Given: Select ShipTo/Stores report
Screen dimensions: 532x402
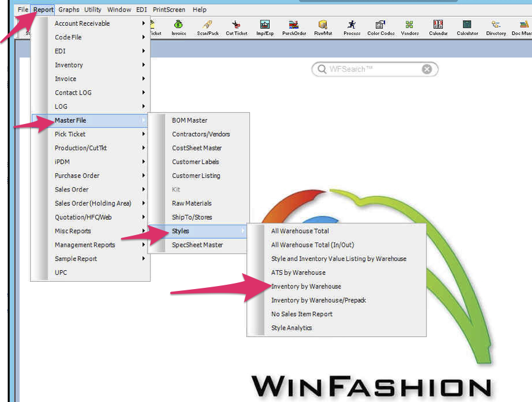Looking at the screenshot, I should pos(198,217).
